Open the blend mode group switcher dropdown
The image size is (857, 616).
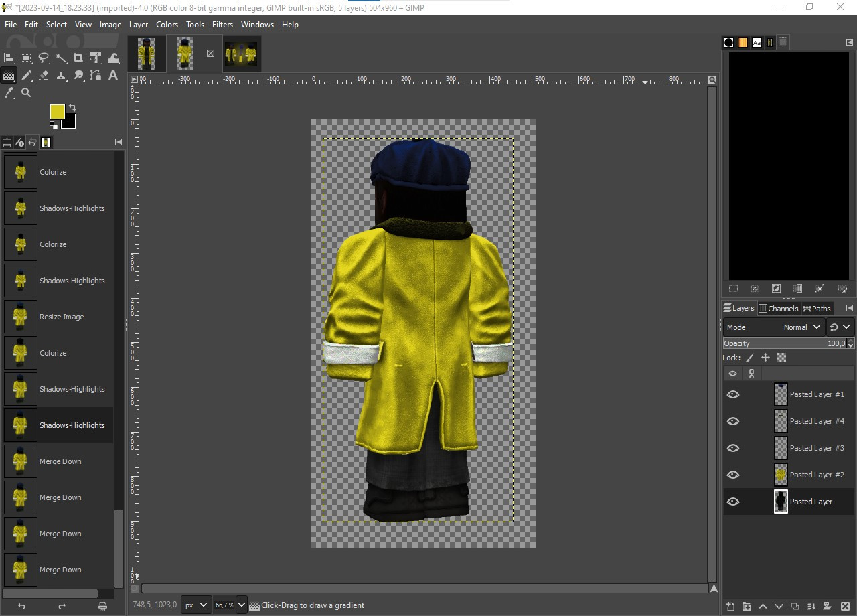click(x=840, y=327)
